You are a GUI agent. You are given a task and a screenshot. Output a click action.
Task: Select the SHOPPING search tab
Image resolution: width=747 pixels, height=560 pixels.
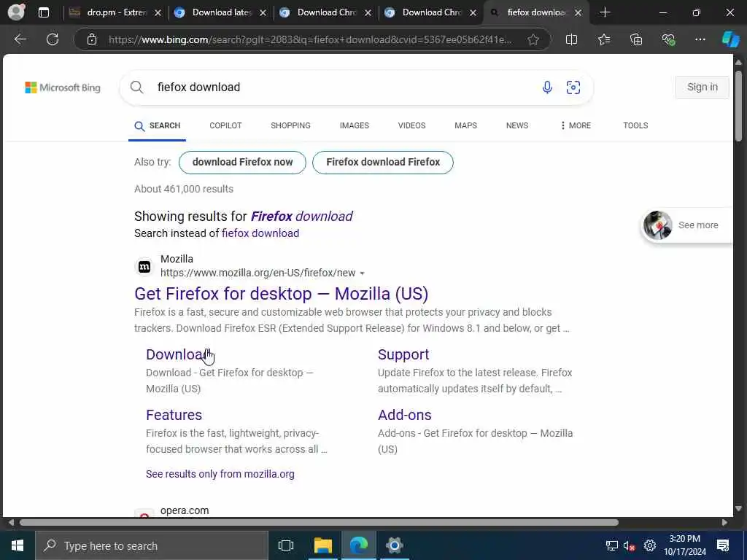pyautogui.click(x=290, y=125)
